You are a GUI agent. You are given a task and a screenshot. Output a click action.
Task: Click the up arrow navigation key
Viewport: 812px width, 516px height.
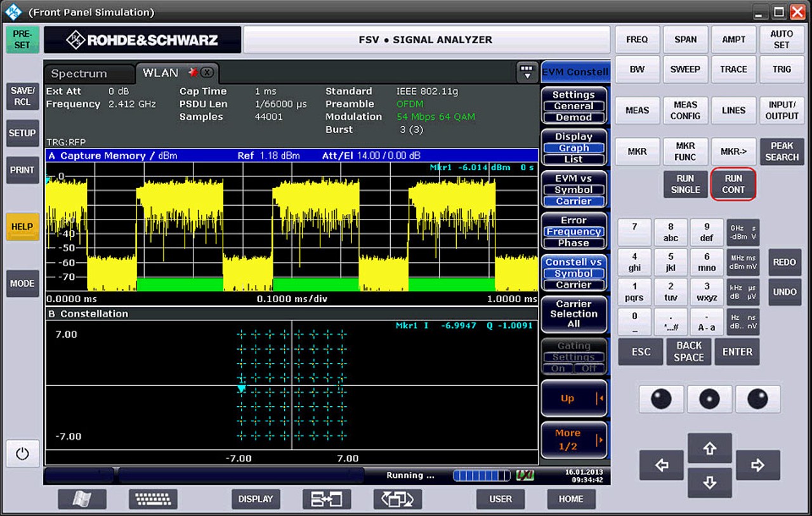click(709, 449)
